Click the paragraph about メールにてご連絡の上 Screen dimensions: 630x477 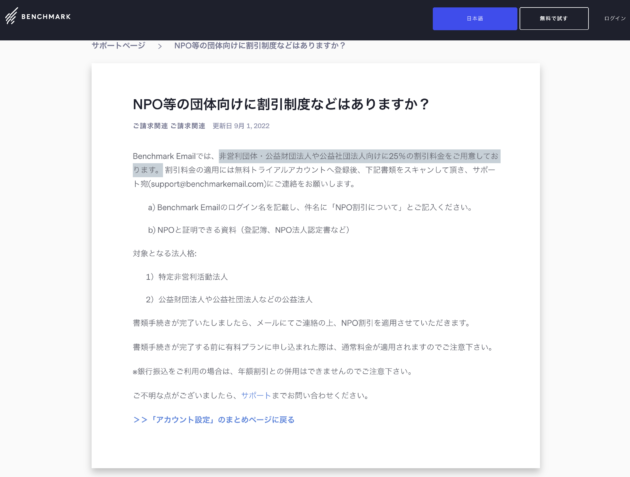[x=302, y=323]
